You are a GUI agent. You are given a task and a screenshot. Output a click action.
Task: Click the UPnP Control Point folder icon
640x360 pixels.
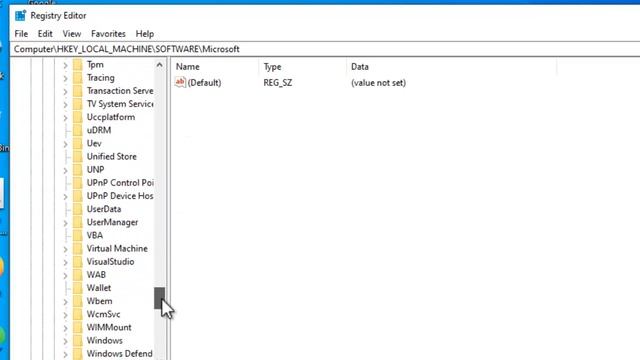78,183
